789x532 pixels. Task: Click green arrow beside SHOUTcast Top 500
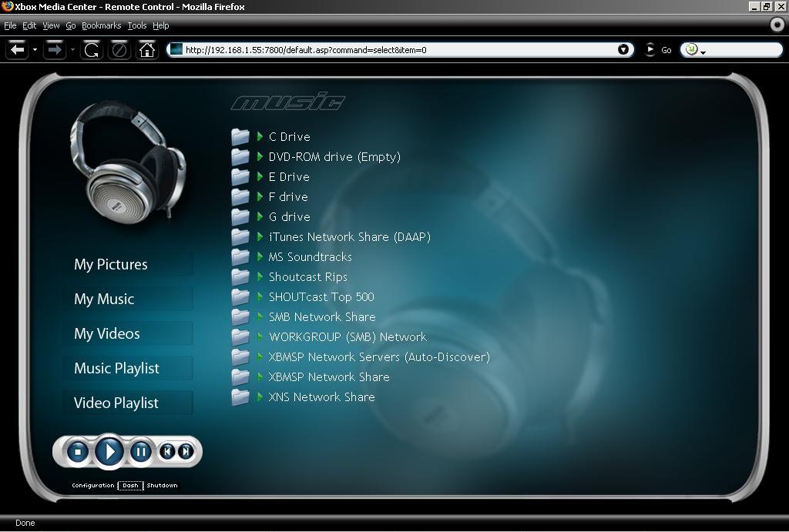coord(260,296)
